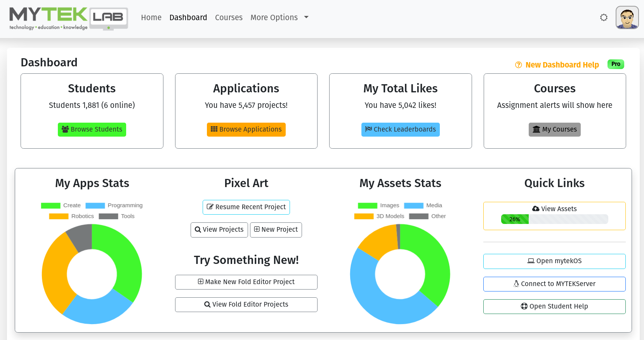Click the Browse Applications button
The width and height of the screenshot is (644, 340).
click(x=246, y=129)
